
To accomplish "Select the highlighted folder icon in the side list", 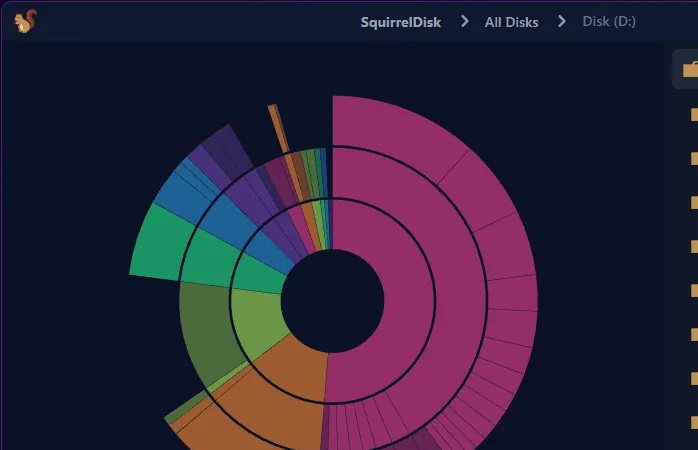I will tap(689, 69).
